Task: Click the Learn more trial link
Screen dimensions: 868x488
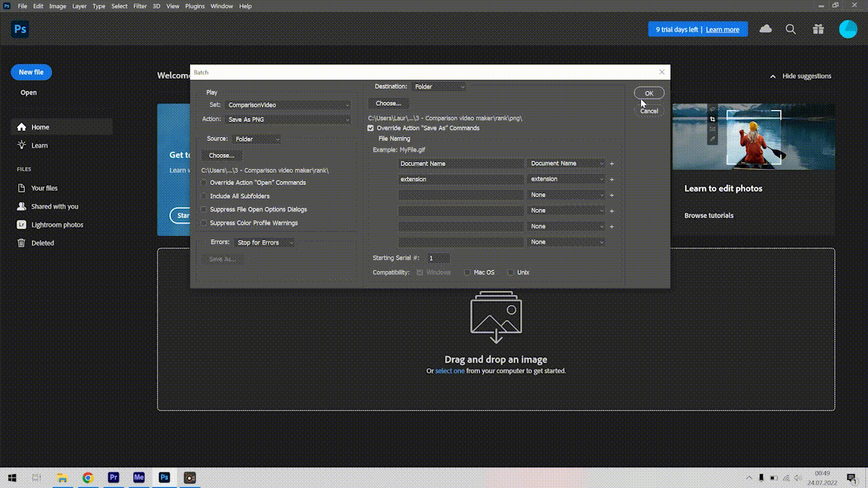Action: tap(722, 30)
